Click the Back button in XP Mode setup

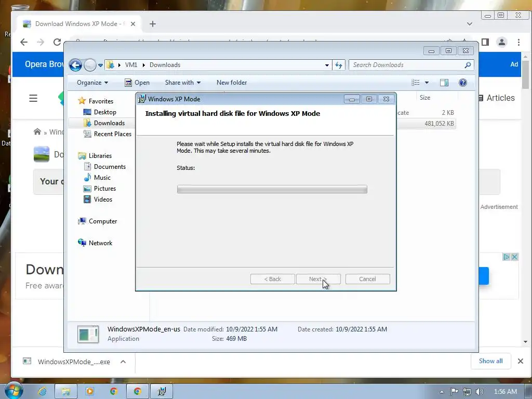272,279
